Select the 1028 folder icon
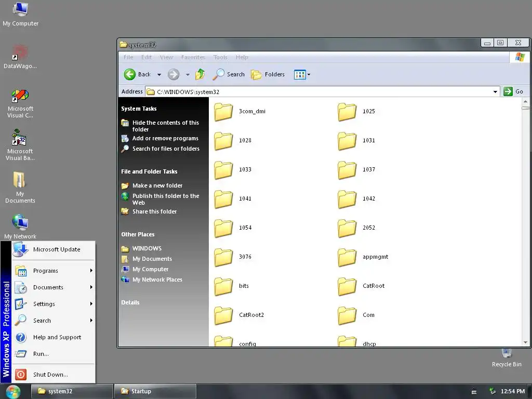The height and width of the screenshot is (399, 532). point(223,141)
